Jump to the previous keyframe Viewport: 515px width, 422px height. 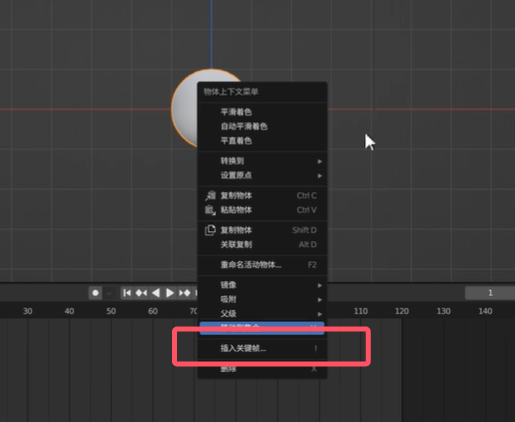click(141, 293)
